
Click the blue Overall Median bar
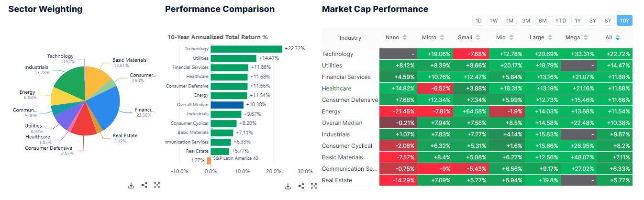[227, 105]
